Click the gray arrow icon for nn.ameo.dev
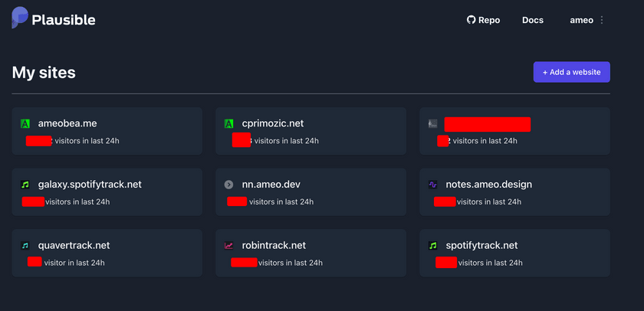Screen dimensions: 644x311 click(228, 185)
